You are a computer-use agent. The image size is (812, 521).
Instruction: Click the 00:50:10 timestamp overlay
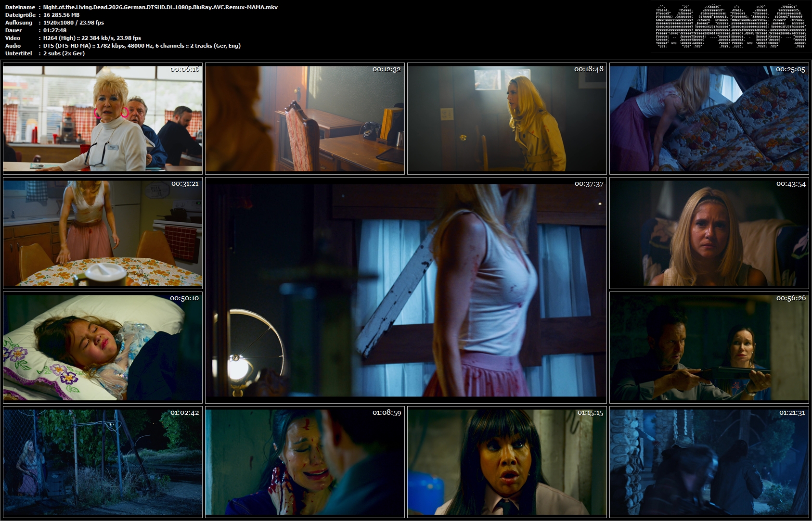click(x=184, y=298)
